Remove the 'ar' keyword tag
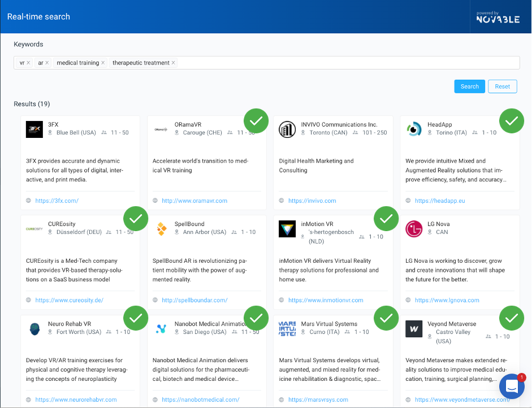The image size is (532, 408). (x=47, y=63)
